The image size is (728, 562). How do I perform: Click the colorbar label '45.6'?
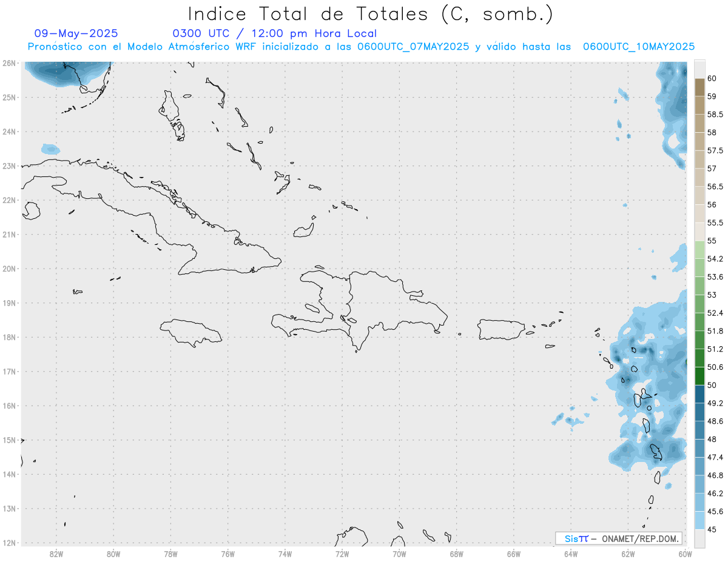(715, 511)
